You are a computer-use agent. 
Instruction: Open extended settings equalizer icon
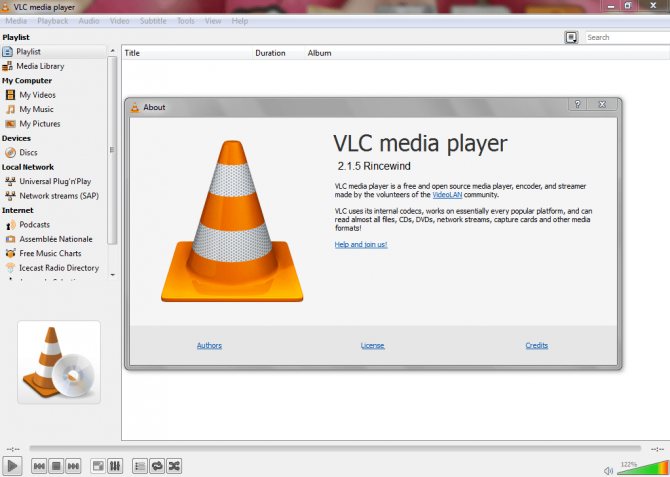click(x=115, y=466)
